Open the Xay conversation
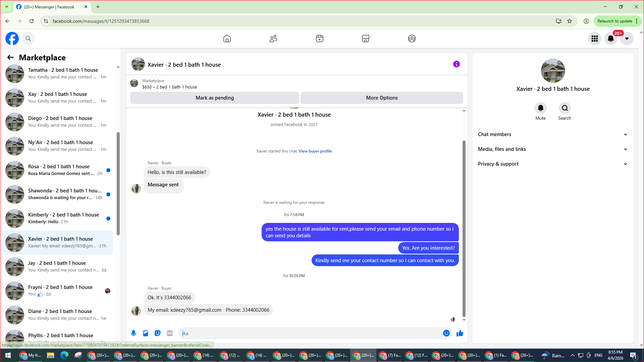The height and width of the screenshot is (362, 644). [58, 98]
